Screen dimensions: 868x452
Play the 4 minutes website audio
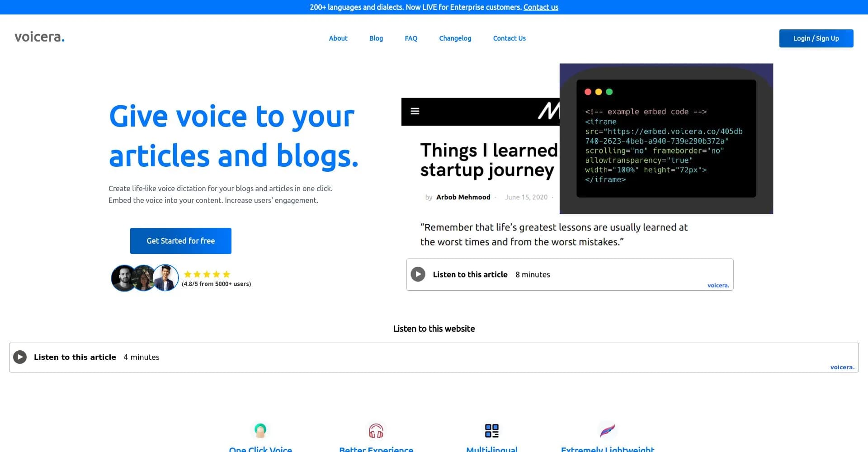click(x=20, y=357)
